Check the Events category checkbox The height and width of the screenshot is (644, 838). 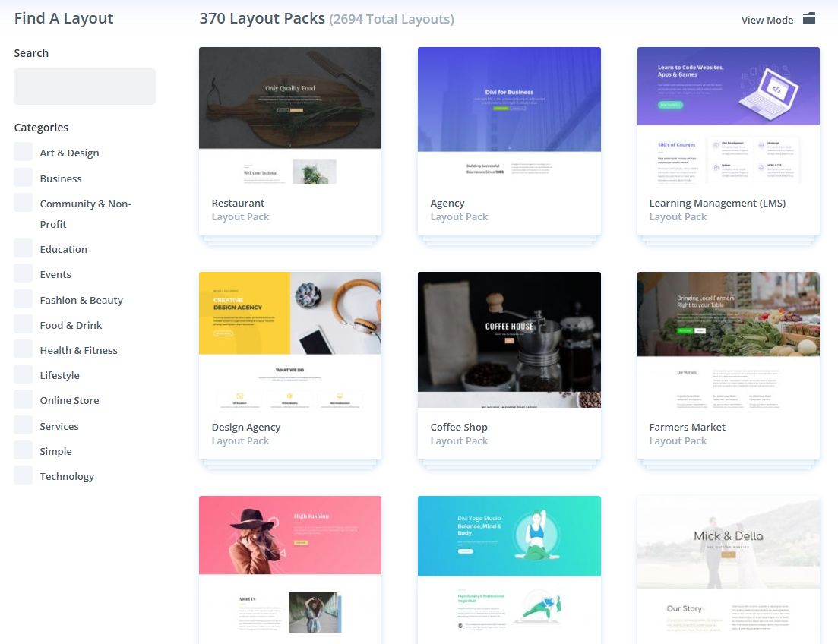[x=23, y=273]
